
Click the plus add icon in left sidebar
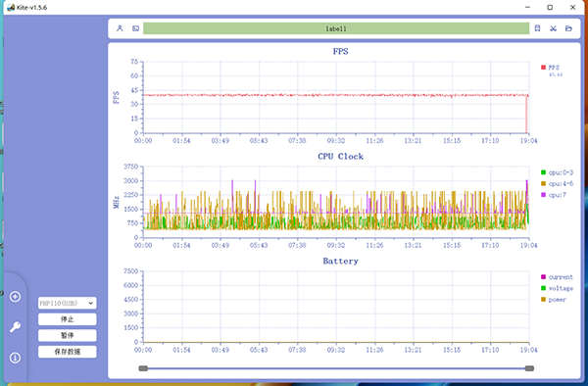pyautogui.click(x=15, y=297)
